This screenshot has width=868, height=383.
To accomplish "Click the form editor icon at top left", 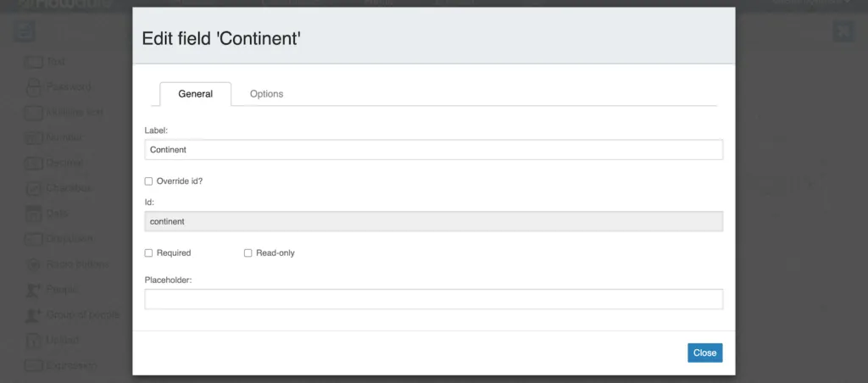I will pyautogui.click(x=25, y=31).
